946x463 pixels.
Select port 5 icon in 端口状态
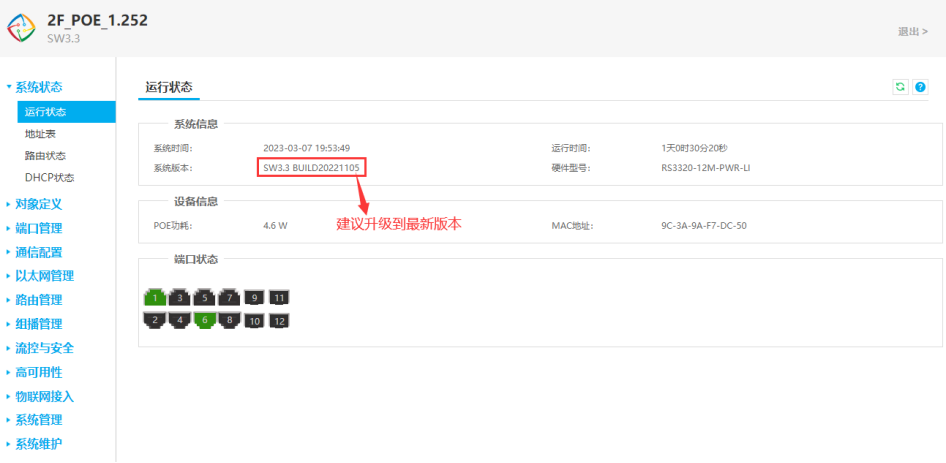click(205, 298)
